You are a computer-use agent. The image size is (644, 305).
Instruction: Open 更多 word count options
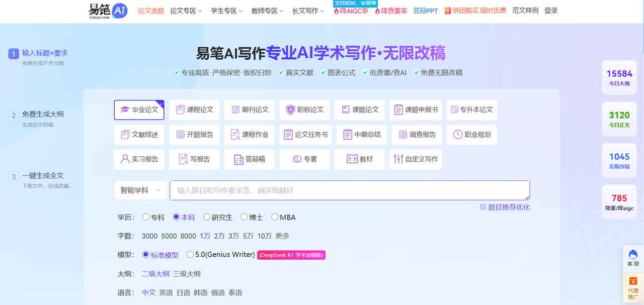click(x=282, y=236)
